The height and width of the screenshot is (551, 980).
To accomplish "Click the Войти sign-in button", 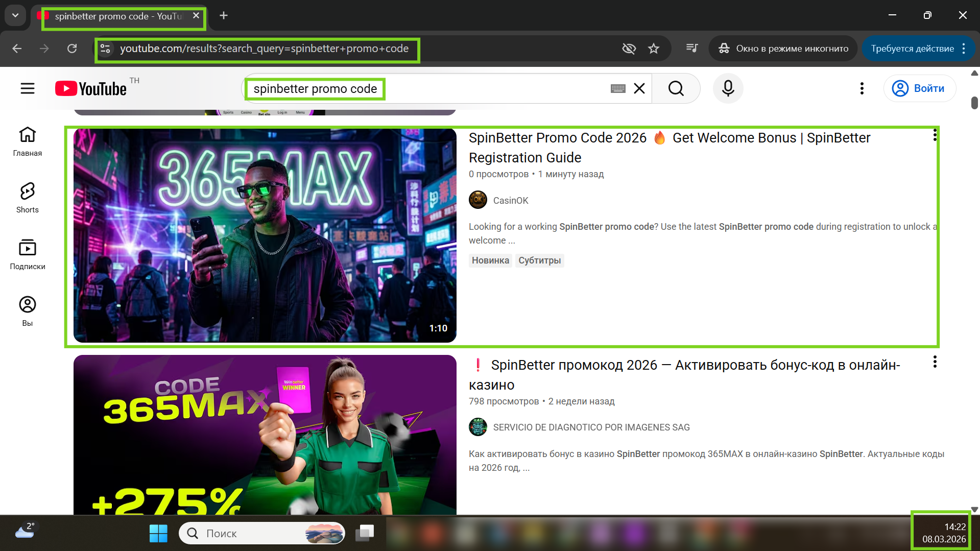I will pos(919,89).
